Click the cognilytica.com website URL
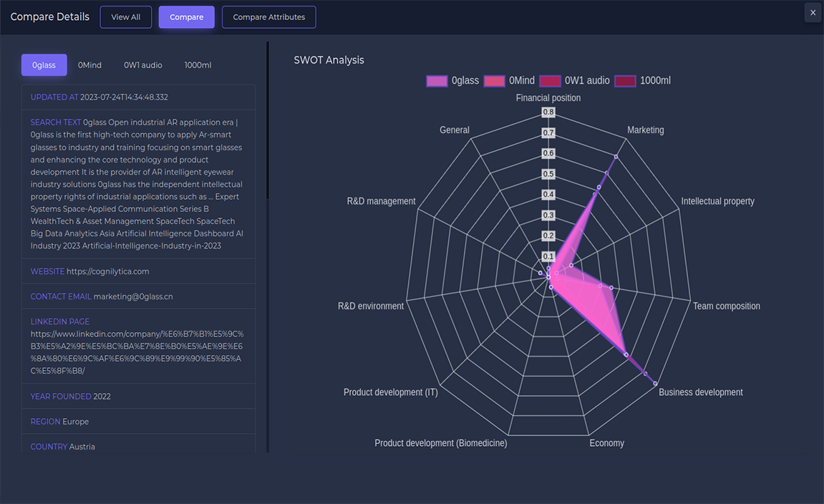Viewport: 824px width, 504px height. coord(107,271)
